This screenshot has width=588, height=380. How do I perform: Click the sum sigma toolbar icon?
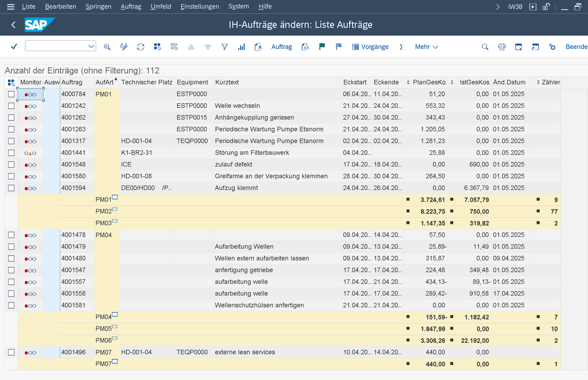[x=401, y=47]
